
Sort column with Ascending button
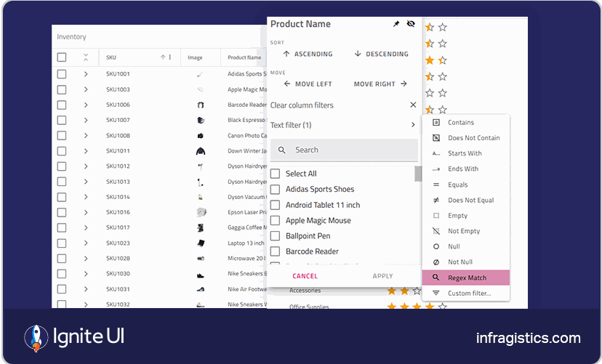click(308, 54)
